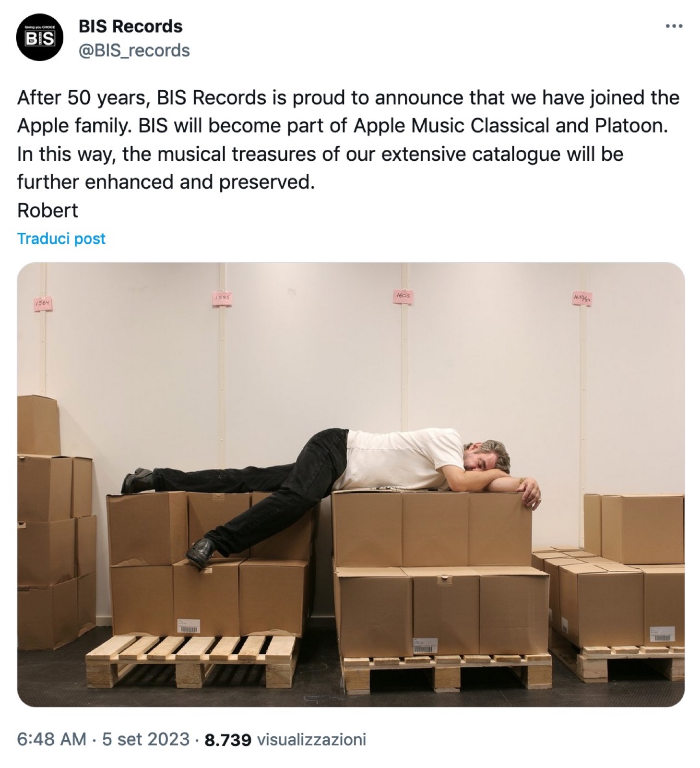Click the barcode label on right-side boxes
The height and width of the screenshot is (768, 700).
(662, 635)
